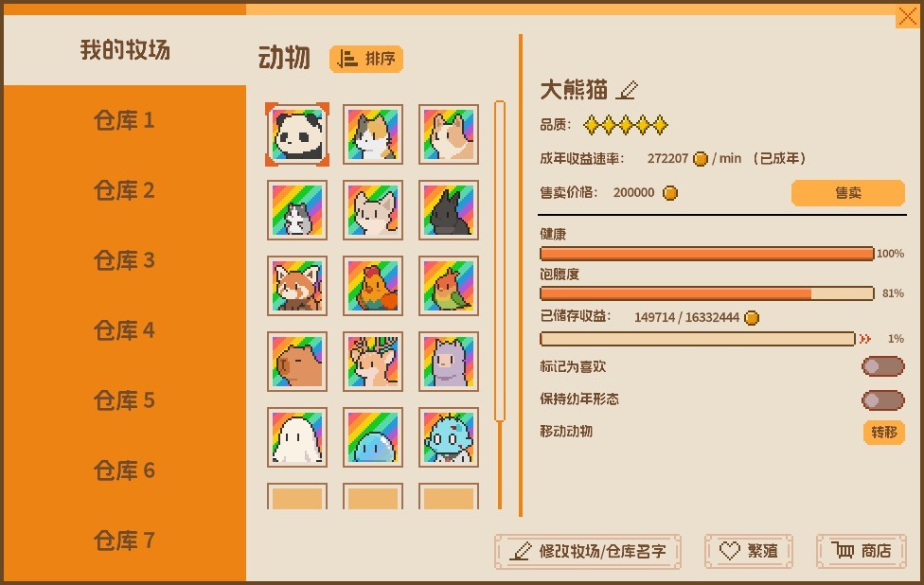Select the panda animal thumbnail
The width and height of the screenshot is (924, 585).
tap(297, 134)
